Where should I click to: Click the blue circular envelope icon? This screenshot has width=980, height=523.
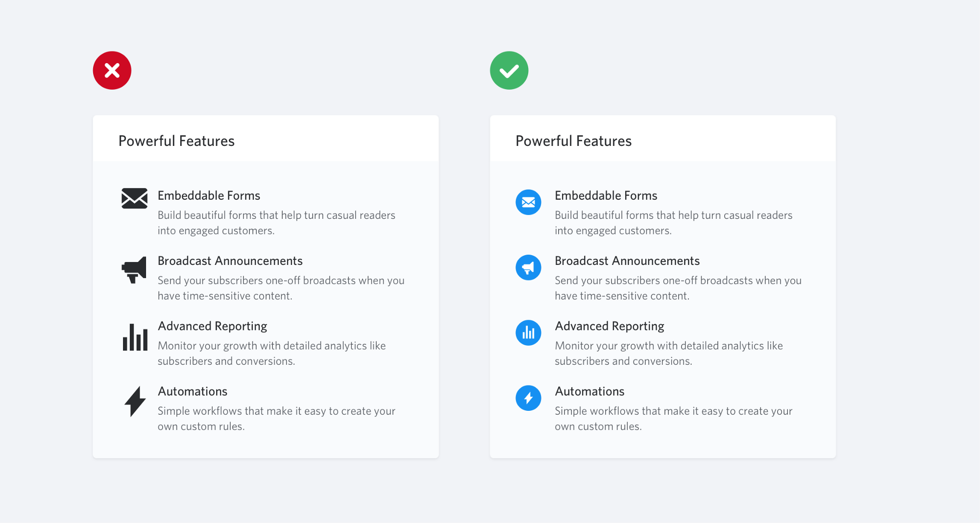click(x=528, y=202)
